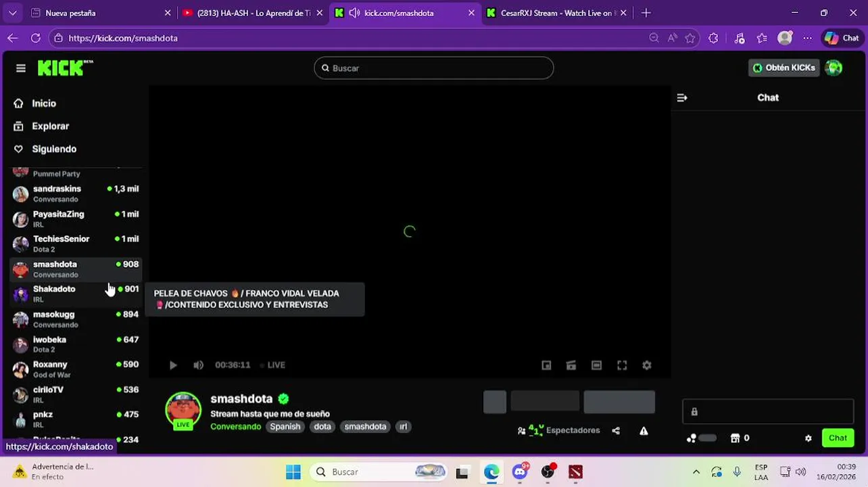This screenshot has width=868, height=487.
Task: Open Kick user profile avatar
Action: coord(834,68)
